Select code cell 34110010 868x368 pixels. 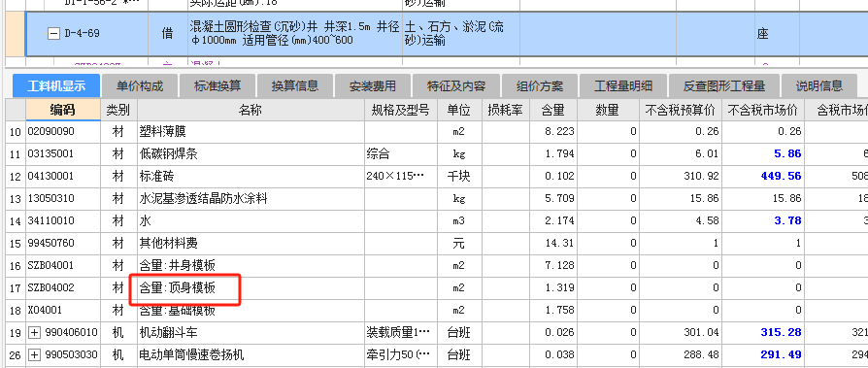(x=62, y=220)
